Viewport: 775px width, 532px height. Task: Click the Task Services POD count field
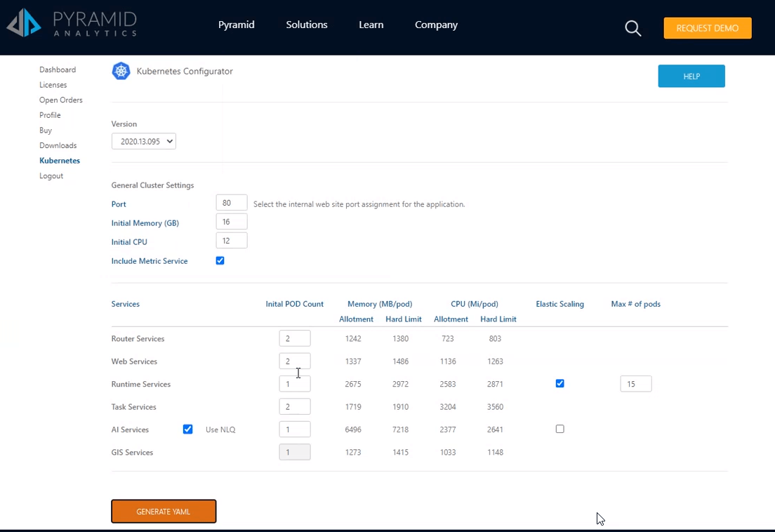295,406
